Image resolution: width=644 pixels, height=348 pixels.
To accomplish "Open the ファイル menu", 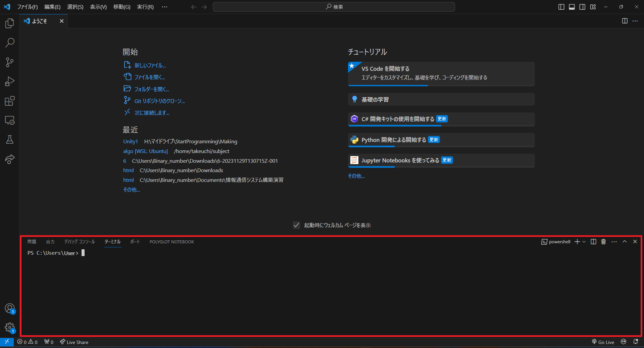I will 28,7.
